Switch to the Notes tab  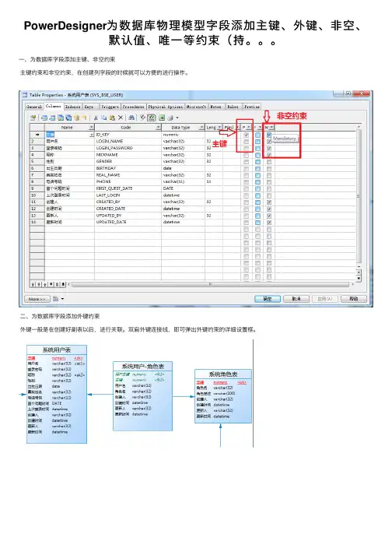point(215,107)
